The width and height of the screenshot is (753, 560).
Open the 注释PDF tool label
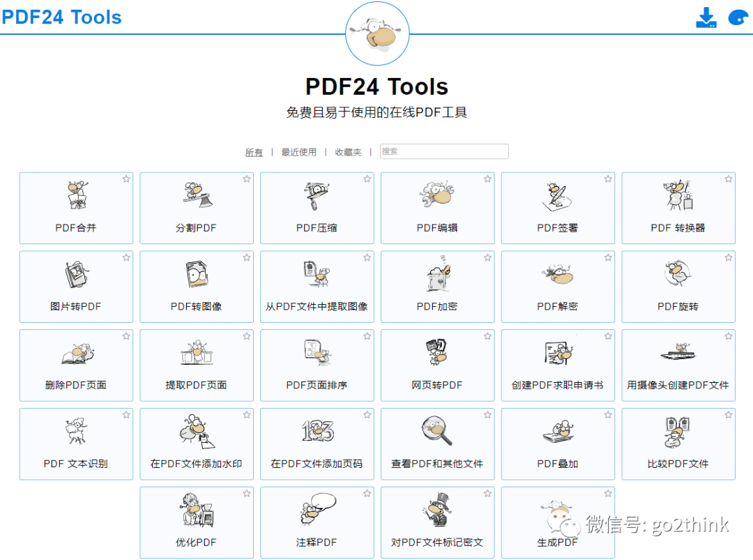pyautogui.click(x=317, y=543)
